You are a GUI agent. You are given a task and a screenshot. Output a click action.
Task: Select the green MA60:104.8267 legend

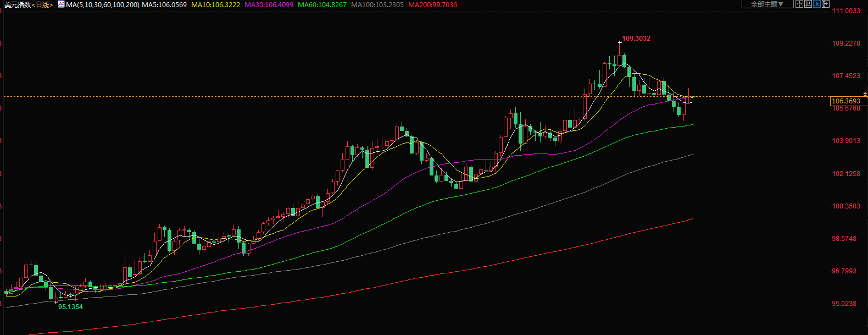tap(322, 5)
